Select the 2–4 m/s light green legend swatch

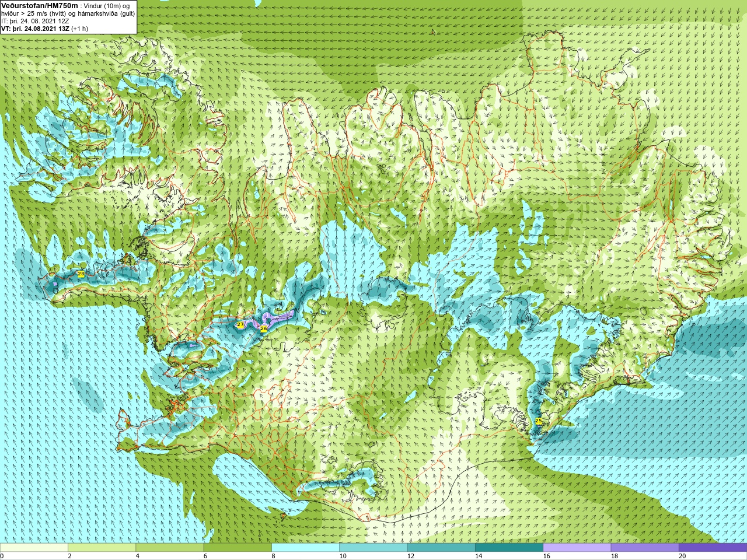tap(102, 548)
